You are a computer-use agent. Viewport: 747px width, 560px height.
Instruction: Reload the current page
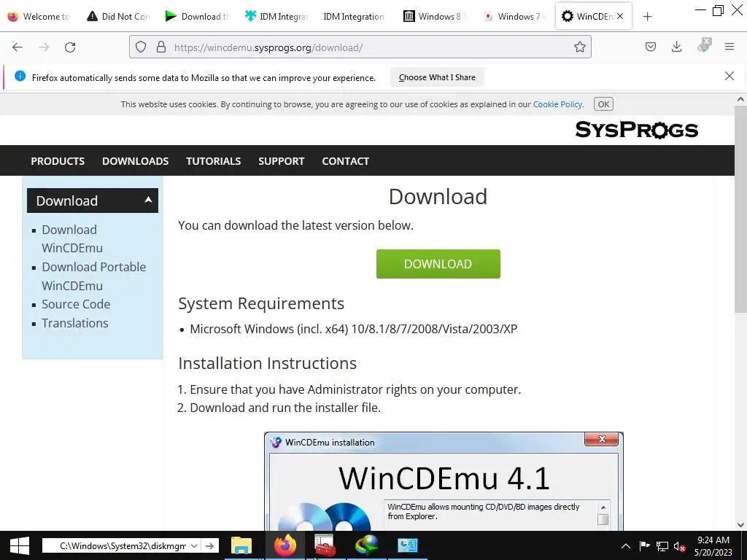70,47
